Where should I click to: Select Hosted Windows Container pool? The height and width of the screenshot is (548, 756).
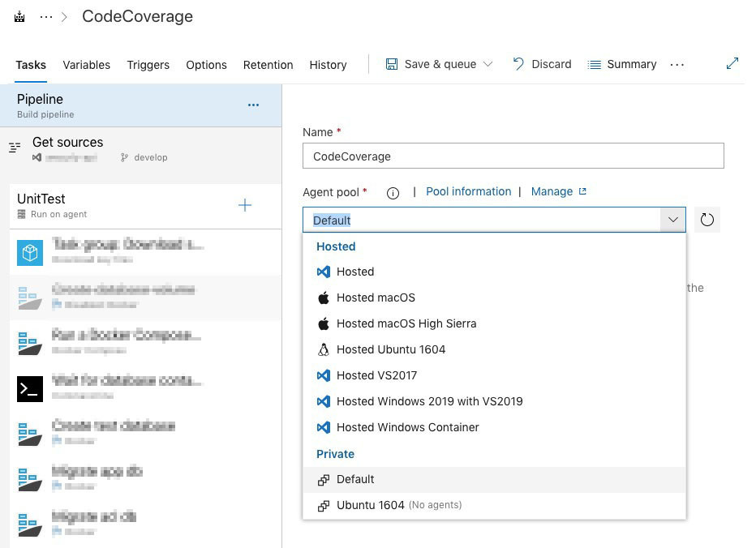494,427
